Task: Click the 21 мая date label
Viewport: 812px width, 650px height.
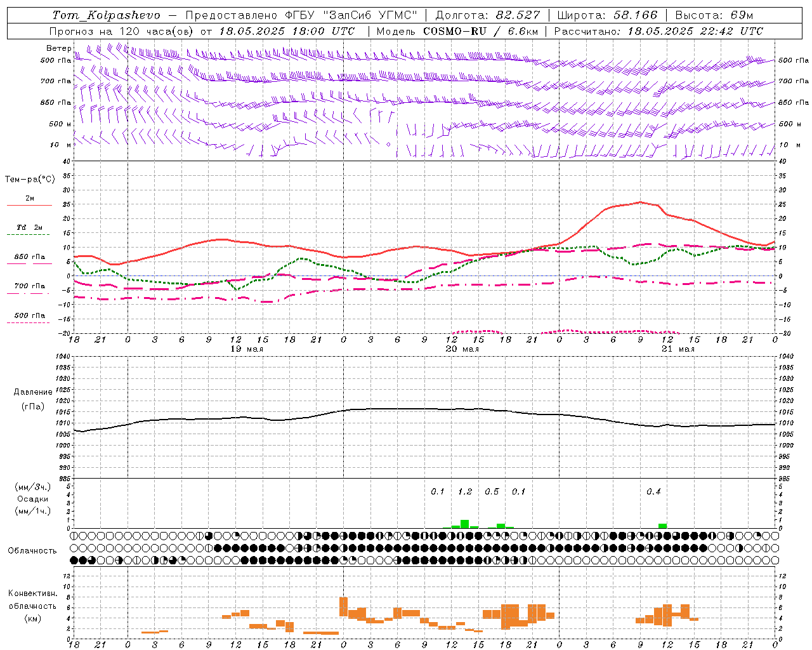Action: [x=678, y=349]
